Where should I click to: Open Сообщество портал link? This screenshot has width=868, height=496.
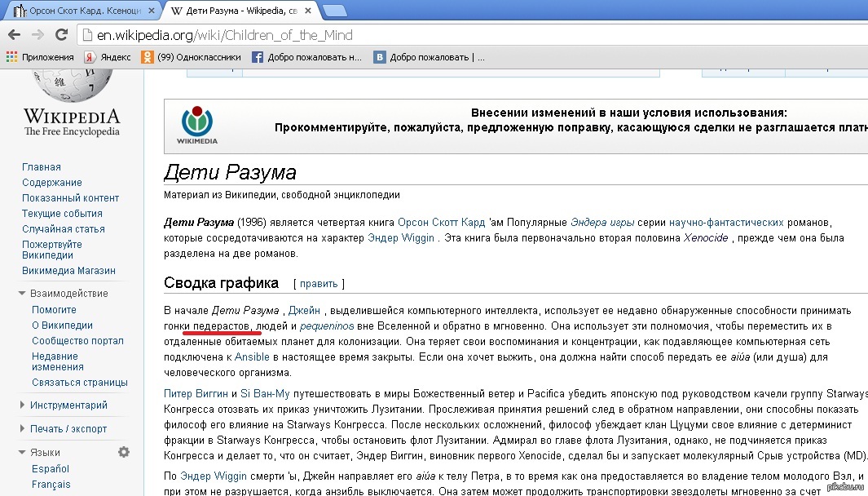click(x=77, y=341)
